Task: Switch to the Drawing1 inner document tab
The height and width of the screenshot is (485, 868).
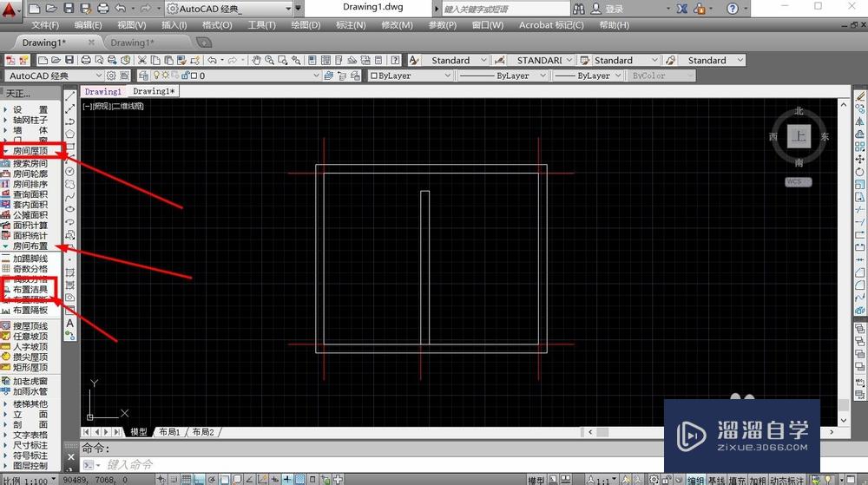Action: pos(103,91)
